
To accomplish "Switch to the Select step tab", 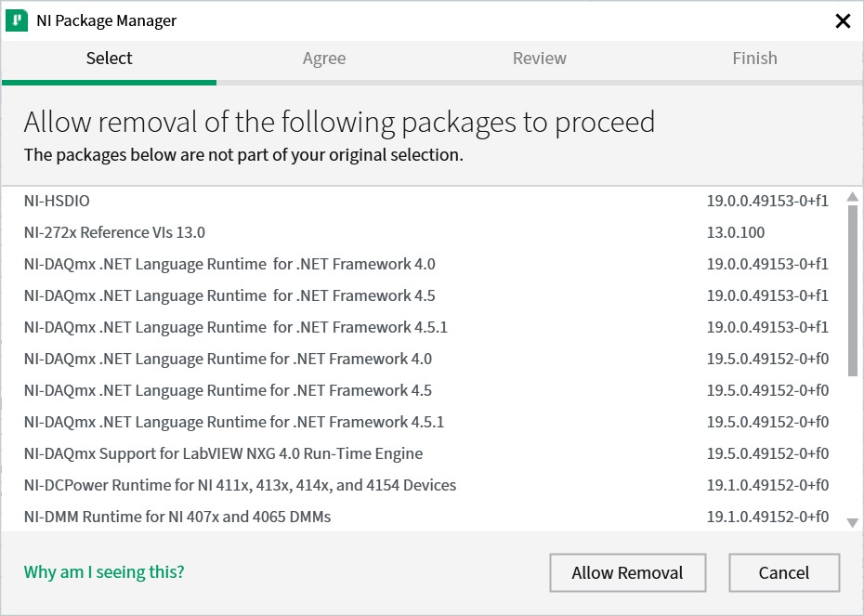I will click(x=109, y=58).
